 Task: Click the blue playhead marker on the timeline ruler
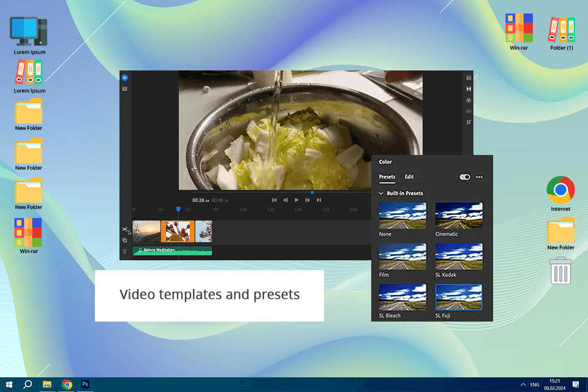(178, 209)
